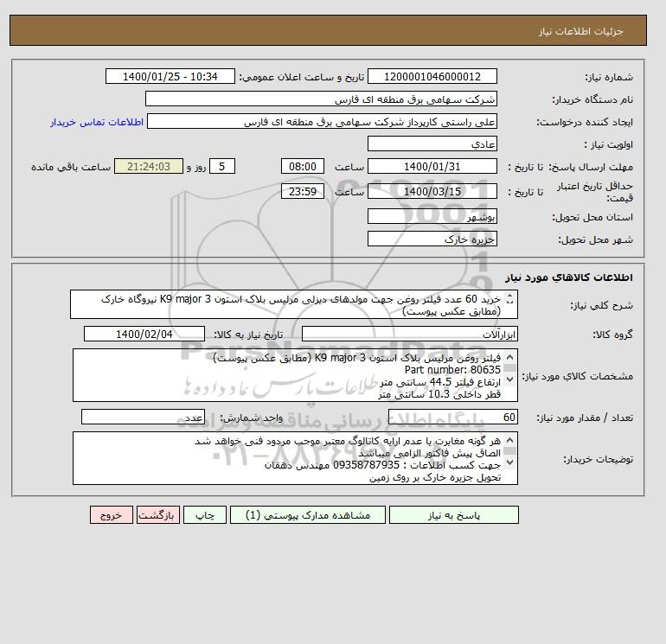Click remaining days field showing 5
Image resolution: width=666 pixels, height=644 pixels.
tap(221, 167)
